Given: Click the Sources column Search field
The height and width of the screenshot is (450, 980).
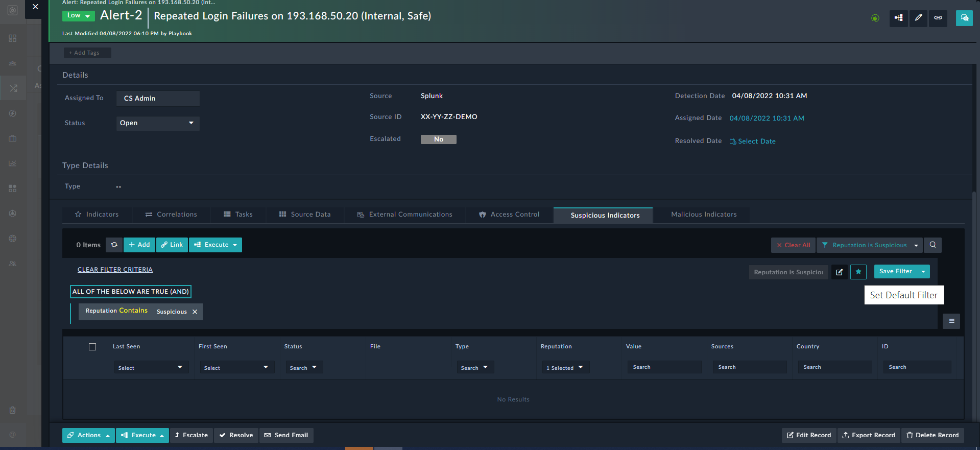Looking at the screenshot, I should 750,367.
